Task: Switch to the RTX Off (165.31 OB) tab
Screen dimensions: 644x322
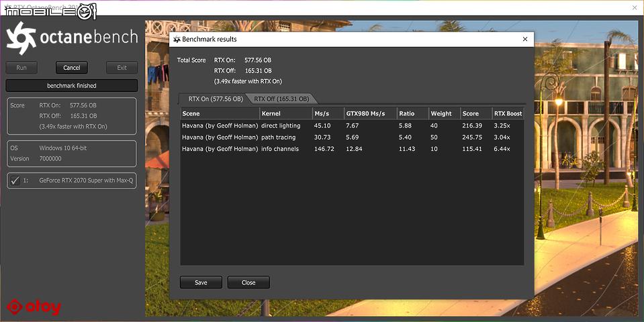Action: [x=281, y=99]
